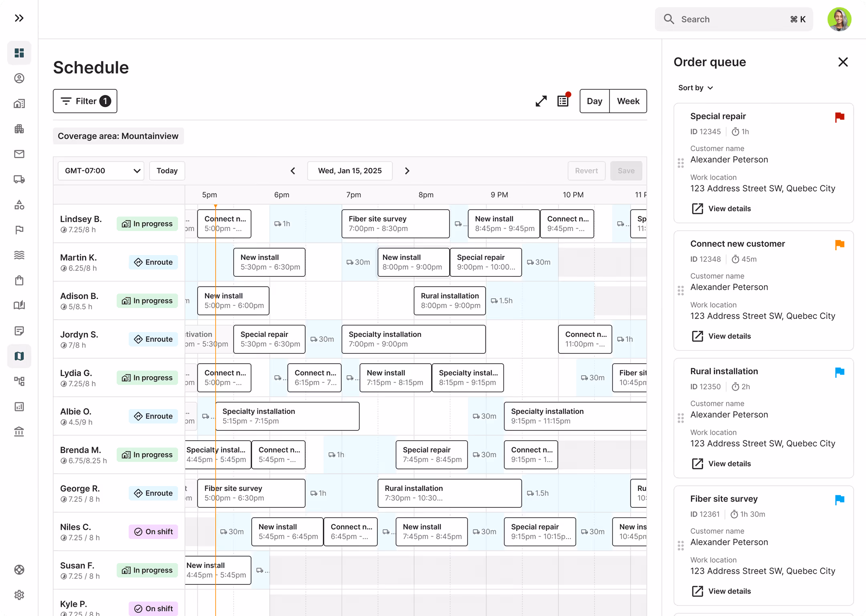Select the highlighted map view sidebar icon
This screenshot has height=616, width=866.
coord(19,356)
